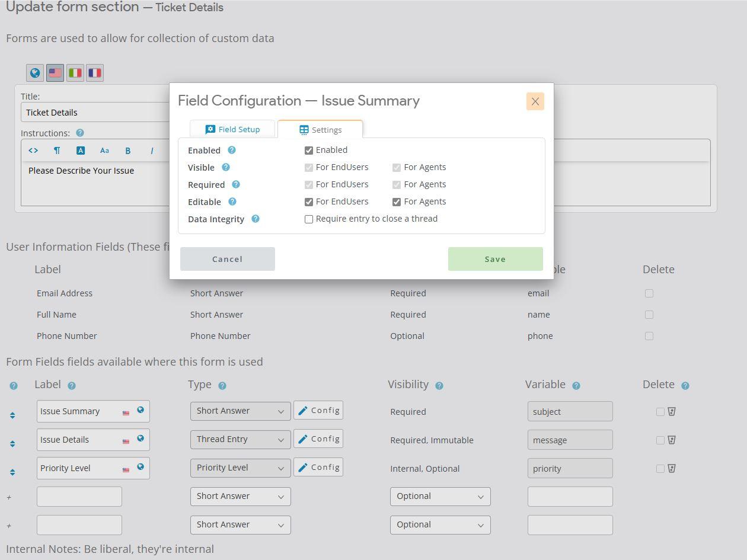Image resolution: width=747 pixels, height=560 pixels.
Task: Uncheck the Enabled checkbox
Action: click(x=309, y=151)
